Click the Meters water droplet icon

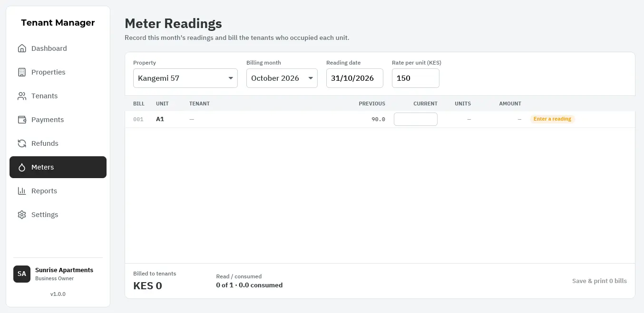click(22, 167)
